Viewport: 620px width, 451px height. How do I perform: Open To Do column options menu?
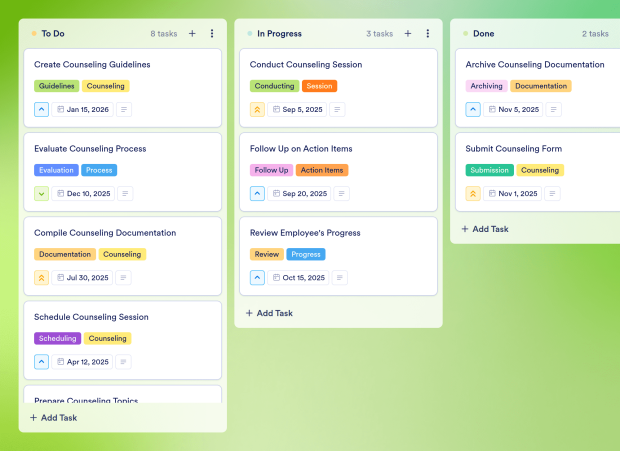coord(212,34)
